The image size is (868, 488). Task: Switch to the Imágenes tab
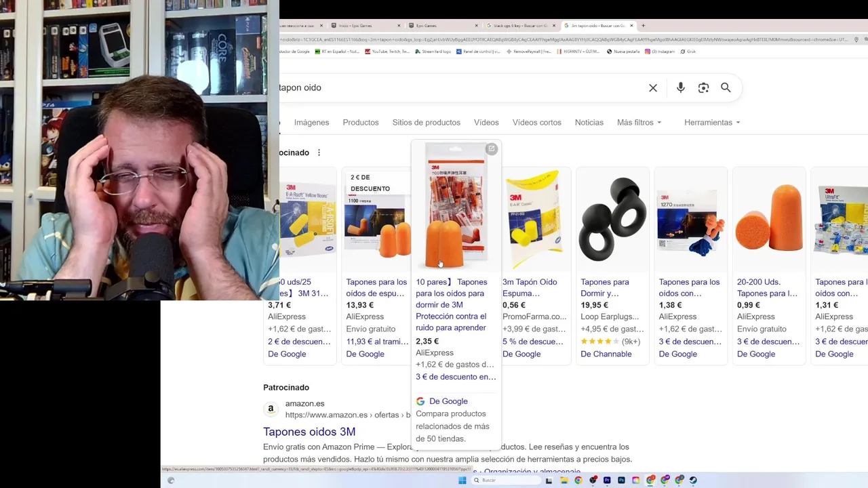tap(311, 123)
